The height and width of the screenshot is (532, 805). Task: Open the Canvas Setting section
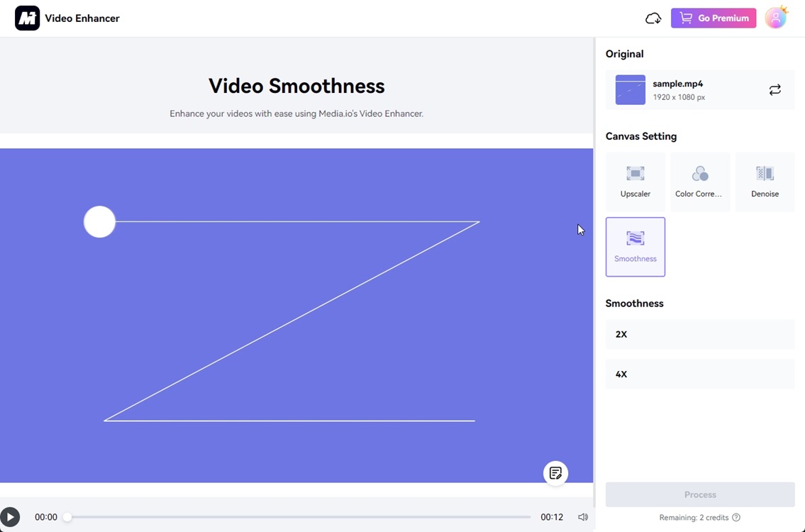[x=640, y=136]
